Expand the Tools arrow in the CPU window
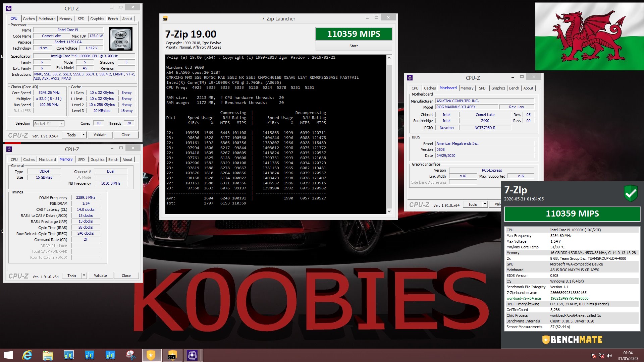 84,135
